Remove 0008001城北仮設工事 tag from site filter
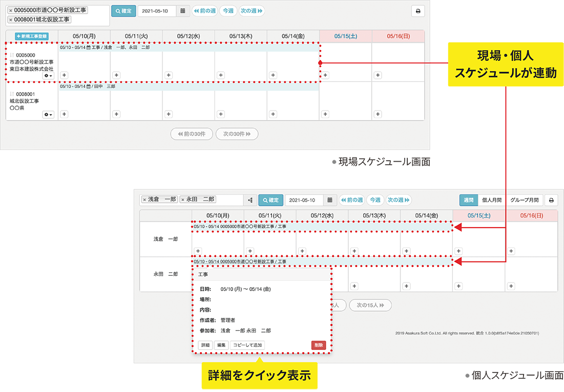The height and width of the screenshot is (392, 564). click(11, 20)
